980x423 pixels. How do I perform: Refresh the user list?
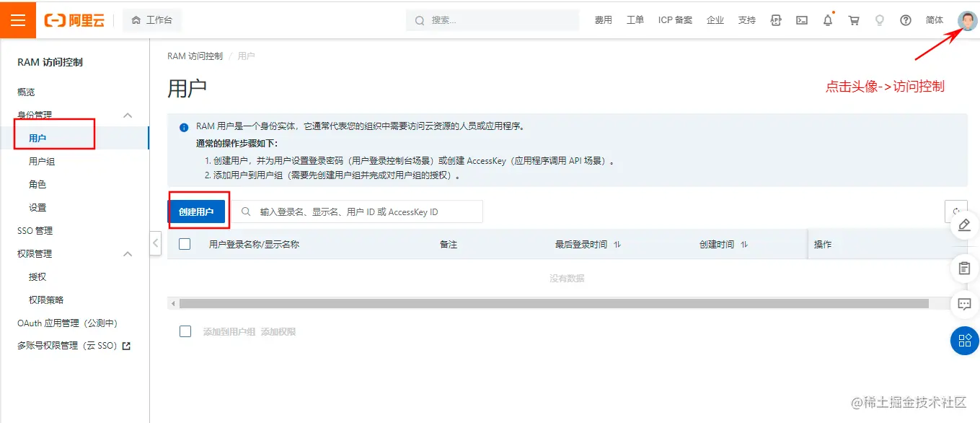[x=956, y=211]
